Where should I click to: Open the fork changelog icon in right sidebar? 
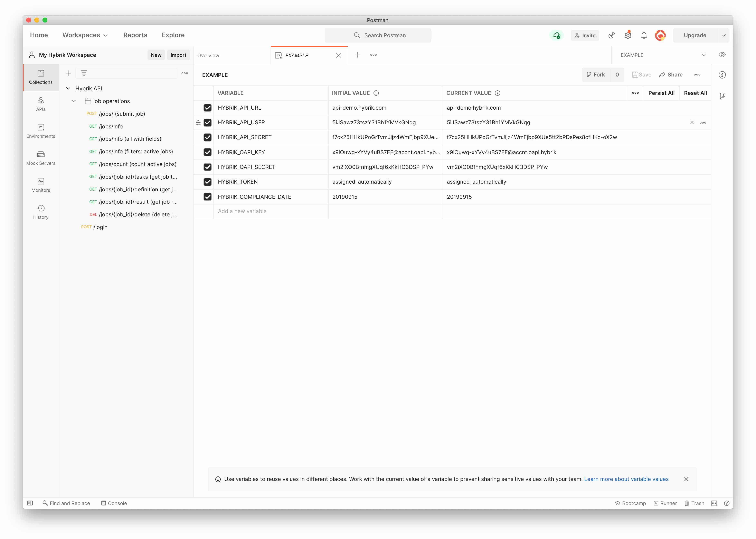coord(722,96)
